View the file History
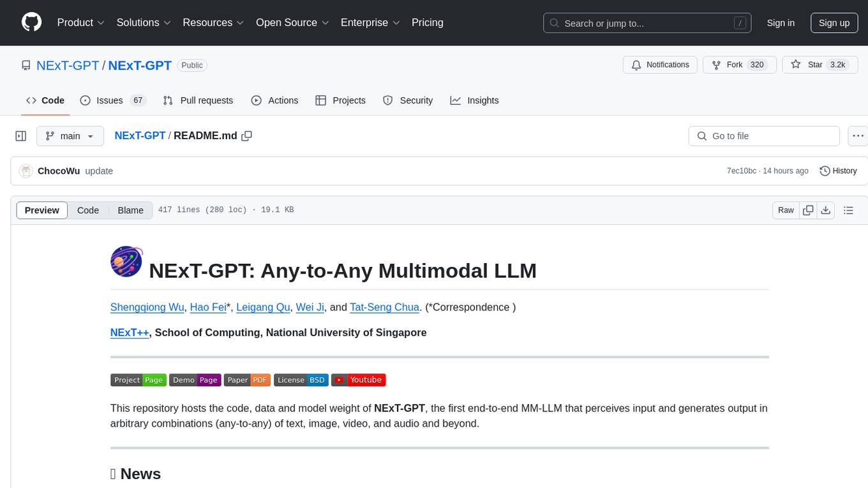Image resolution: width=868 pixels, height=488 pixels. click(838, 171)
